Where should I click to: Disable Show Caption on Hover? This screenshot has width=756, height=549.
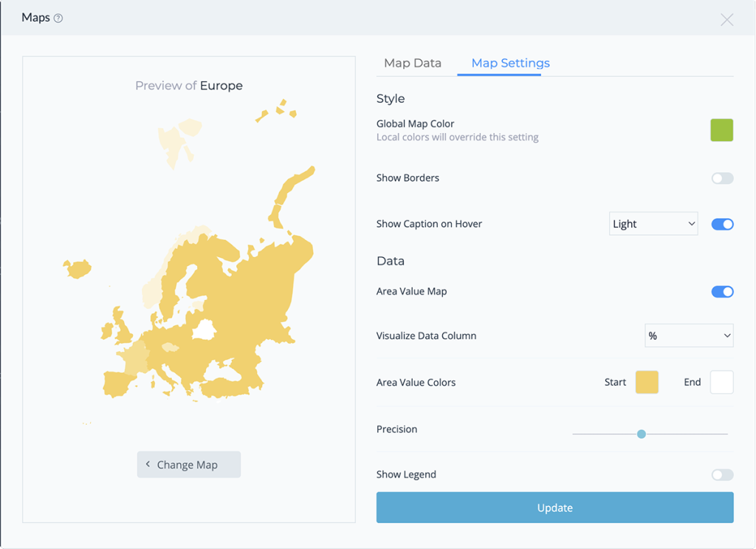722,224
